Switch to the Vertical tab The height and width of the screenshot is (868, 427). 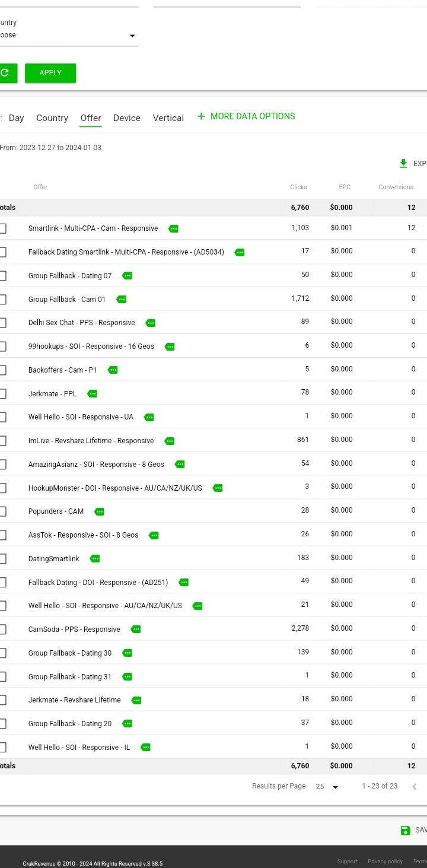tap(168, 118)
